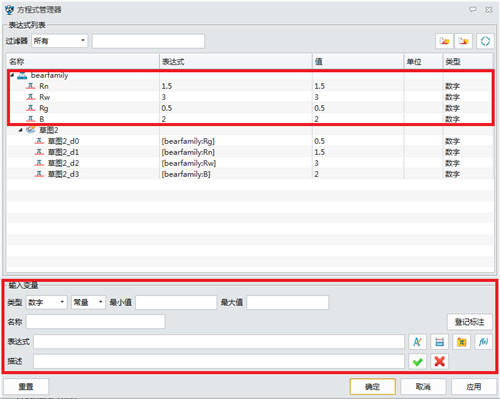Click the circular refresh icon at top right
This screenshot has width=500, height=399.
[485, 41]
